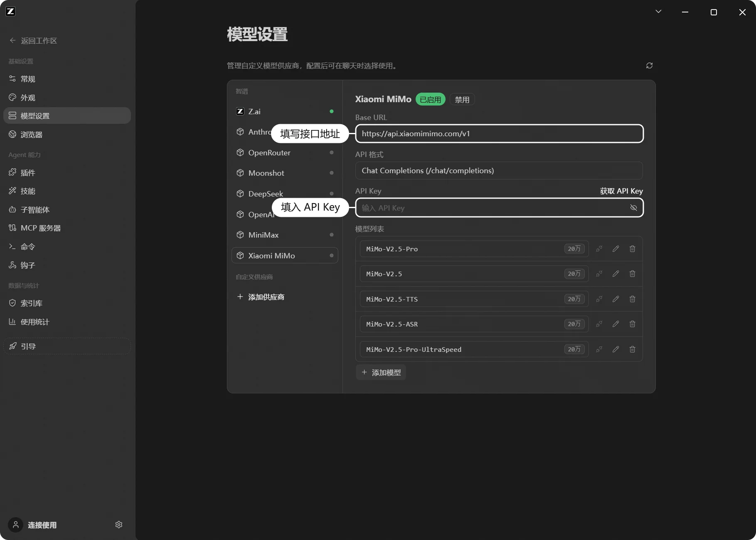Open 插件 plugins page
Image resolution: width=756 pixels, height=540 pixels.
click(x=67, y=172)
